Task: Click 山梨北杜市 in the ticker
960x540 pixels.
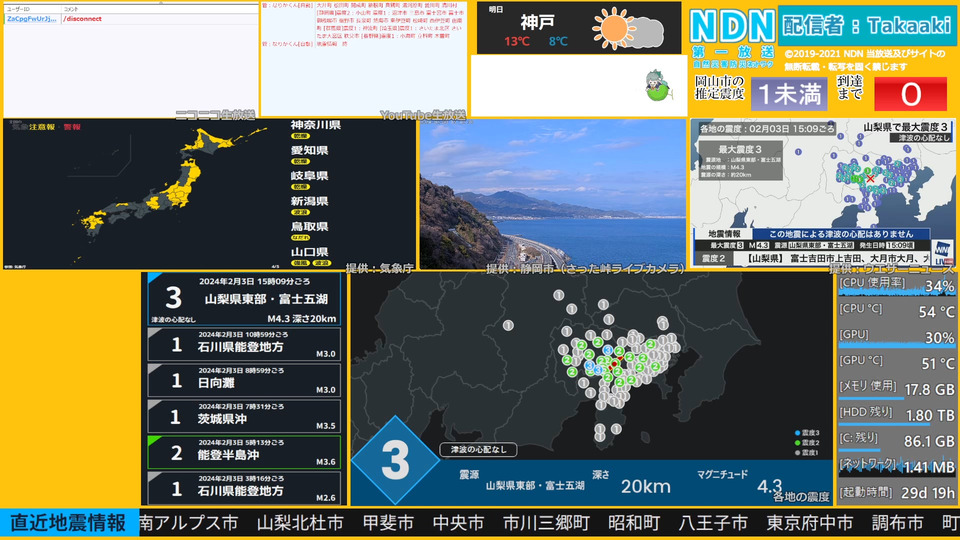Action: coord(300,523)
